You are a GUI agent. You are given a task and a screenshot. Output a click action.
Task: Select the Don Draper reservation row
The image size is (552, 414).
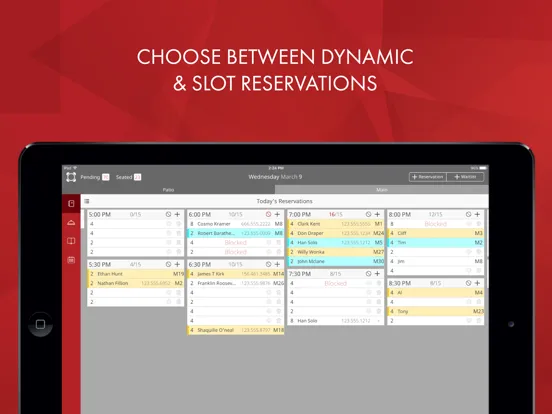pyautogui.click(x=335, y=233)
